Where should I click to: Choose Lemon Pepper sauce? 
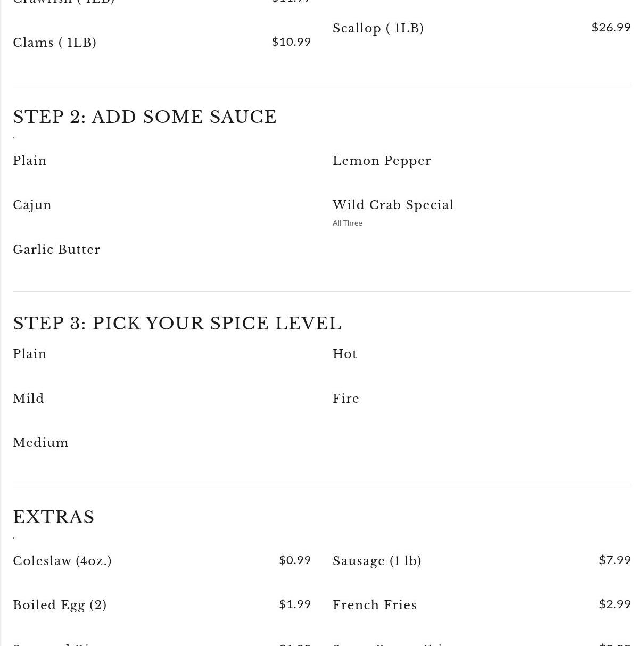pyautogui.click(x=382, y=161)
